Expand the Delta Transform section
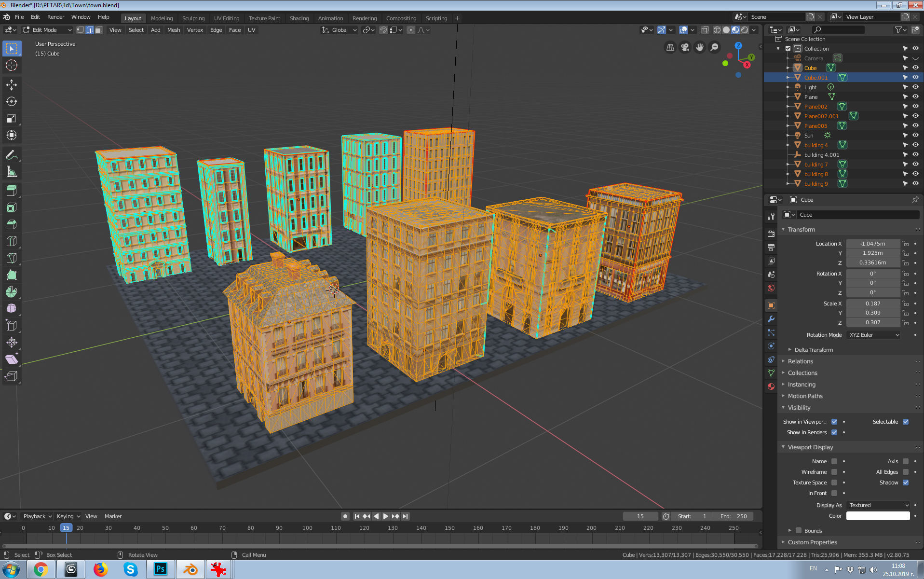This screenshot has width=924, height=579. 813,350
